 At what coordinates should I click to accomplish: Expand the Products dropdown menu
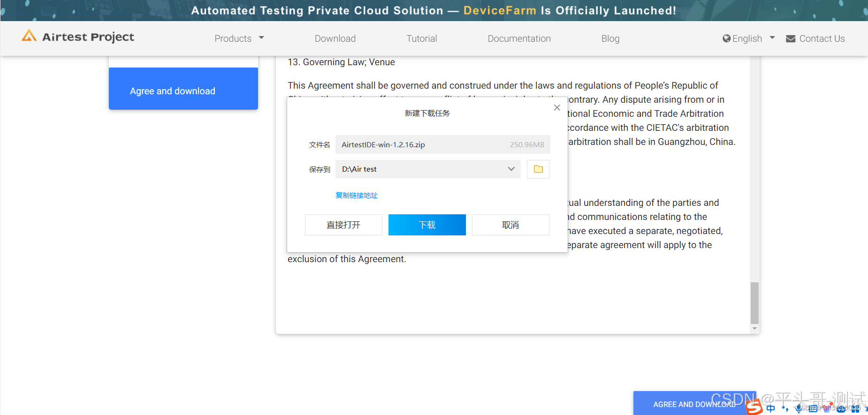coord(239,38)
